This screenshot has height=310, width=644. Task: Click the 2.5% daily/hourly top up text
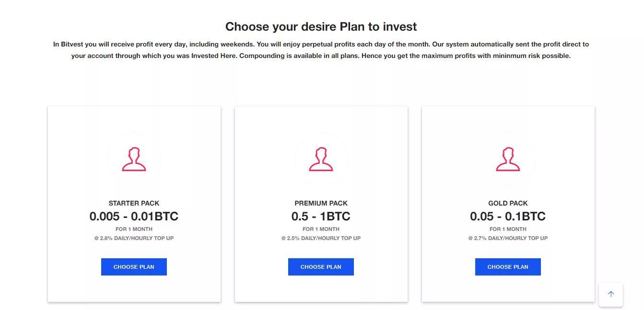point(321,238)
